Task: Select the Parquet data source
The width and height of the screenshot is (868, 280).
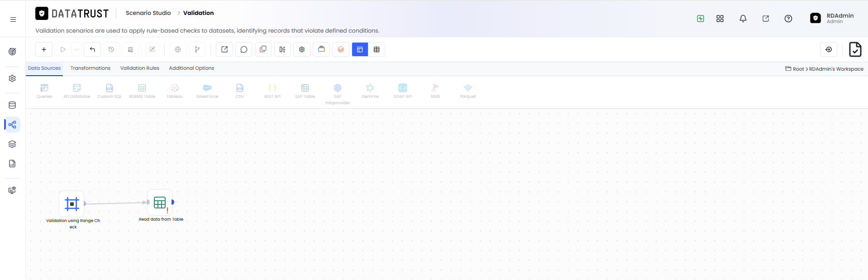Action: point(468,91)
